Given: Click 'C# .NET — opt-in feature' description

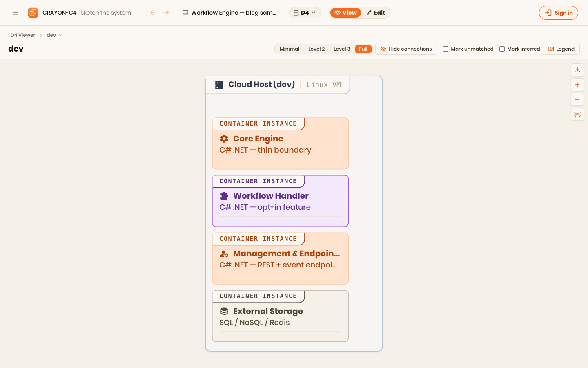Looking at the screenshot, I should [265, 207].
